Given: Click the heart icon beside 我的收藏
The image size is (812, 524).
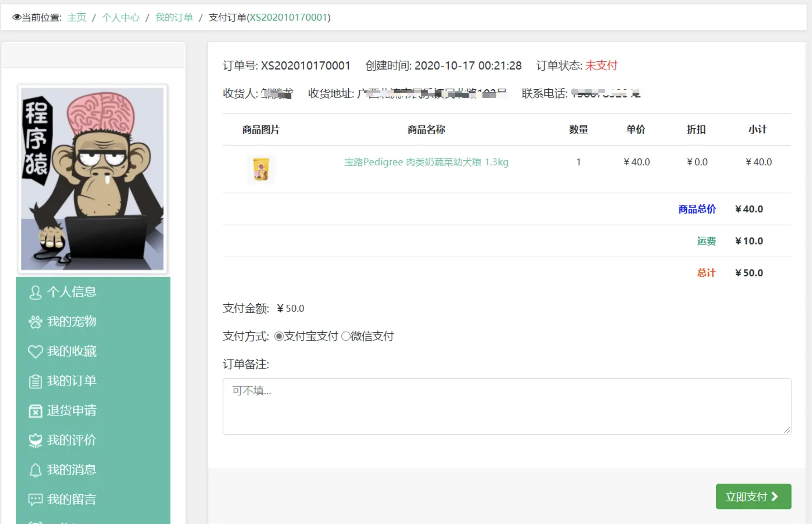Looking at the screenshot, I should tap(35, 351).
